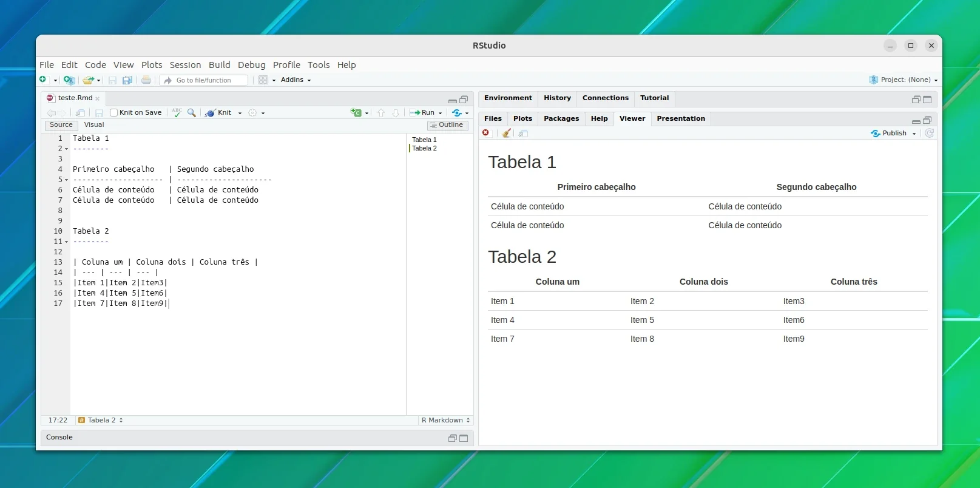Click the Find/Replace magnifier icon

coord(192,112)
